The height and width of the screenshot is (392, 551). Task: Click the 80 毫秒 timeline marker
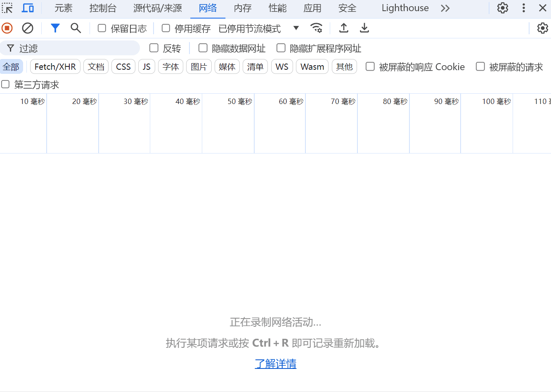[395, 102]
